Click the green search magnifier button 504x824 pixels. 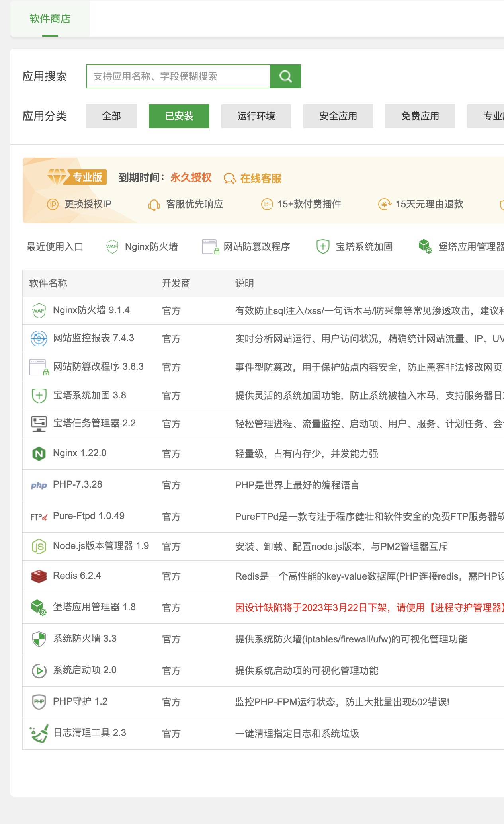pos(285,76)
